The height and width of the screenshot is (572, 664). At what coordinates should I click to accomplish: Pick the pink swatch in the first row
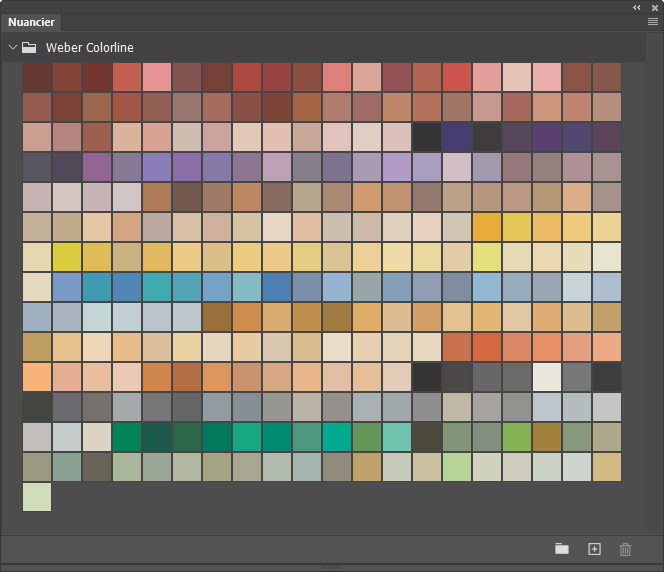[x=157, y=77]
